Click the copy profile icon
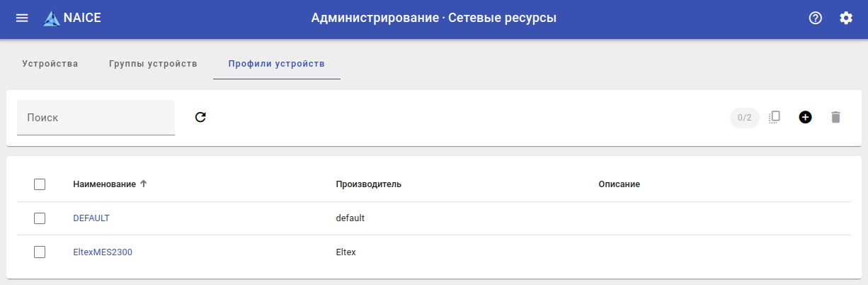This screenshot has height=285, width=868. pyautogui.click(x=775, y=117)
